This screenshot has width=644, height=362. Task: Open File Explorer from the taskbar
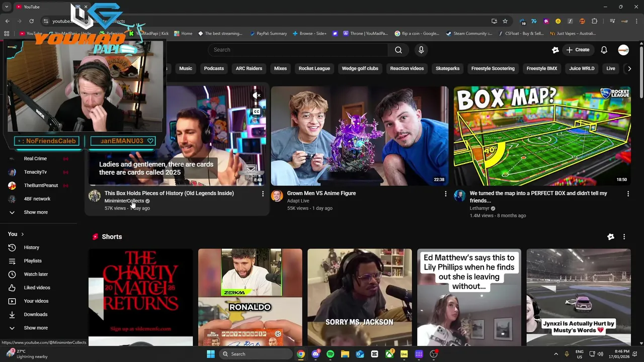point(345,354)
